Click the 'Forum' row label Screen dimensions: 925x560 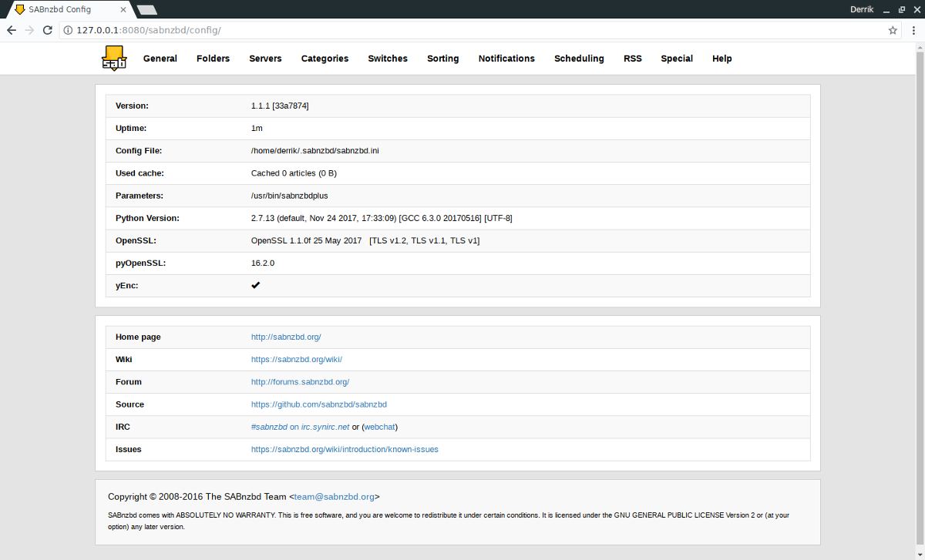pos(129,382)
